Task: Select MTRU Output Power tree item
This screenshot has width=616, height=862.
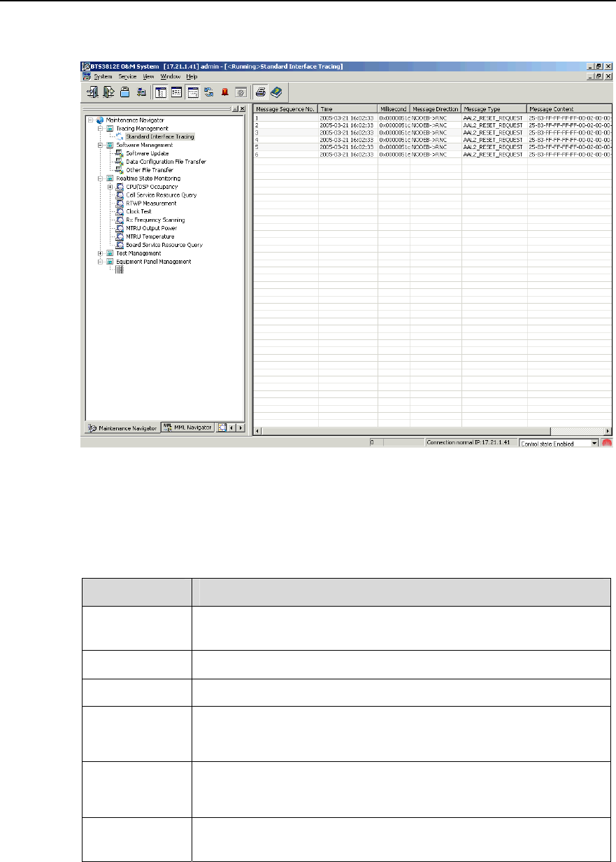Action: click(x=152, y=228)
